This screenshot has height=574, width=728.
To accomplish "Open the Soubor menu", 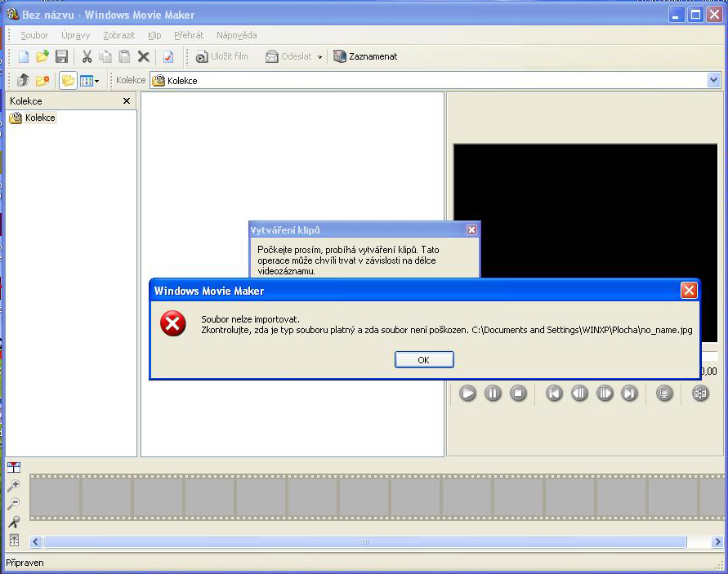I will (x=34, y=35).
